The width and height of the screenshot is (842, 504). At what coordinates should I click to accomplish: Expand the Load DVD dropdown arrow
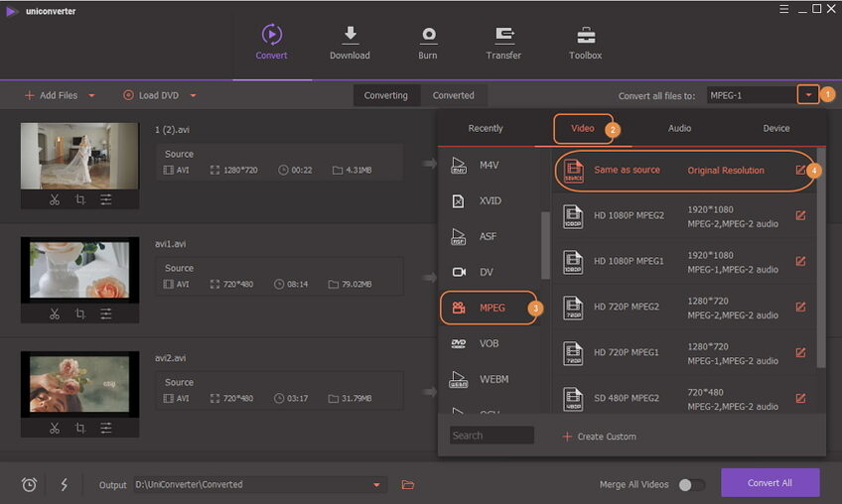point(194,95)
